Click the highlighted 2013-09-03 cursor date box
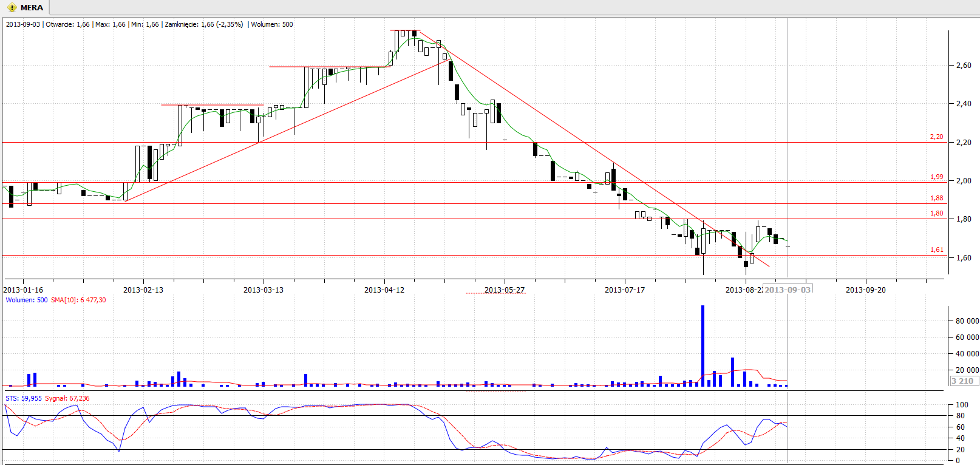The height and width of the screenshot is (465, 980). coord(787,290)
